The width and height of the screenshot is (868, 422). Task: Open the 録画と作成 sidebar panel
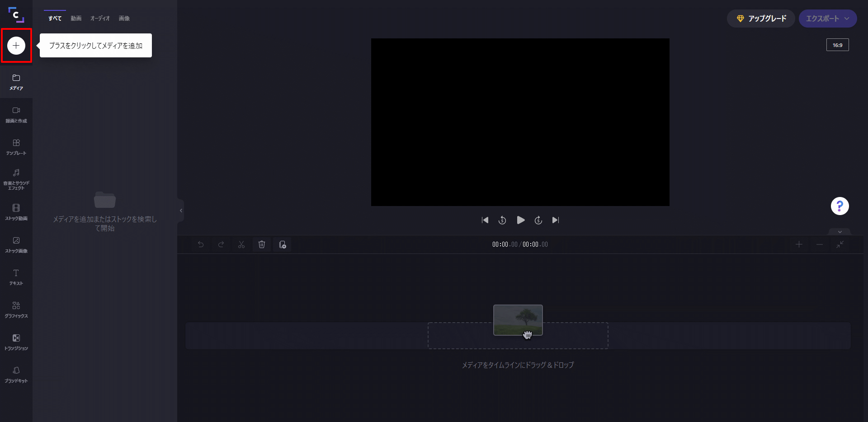(16, 115)
